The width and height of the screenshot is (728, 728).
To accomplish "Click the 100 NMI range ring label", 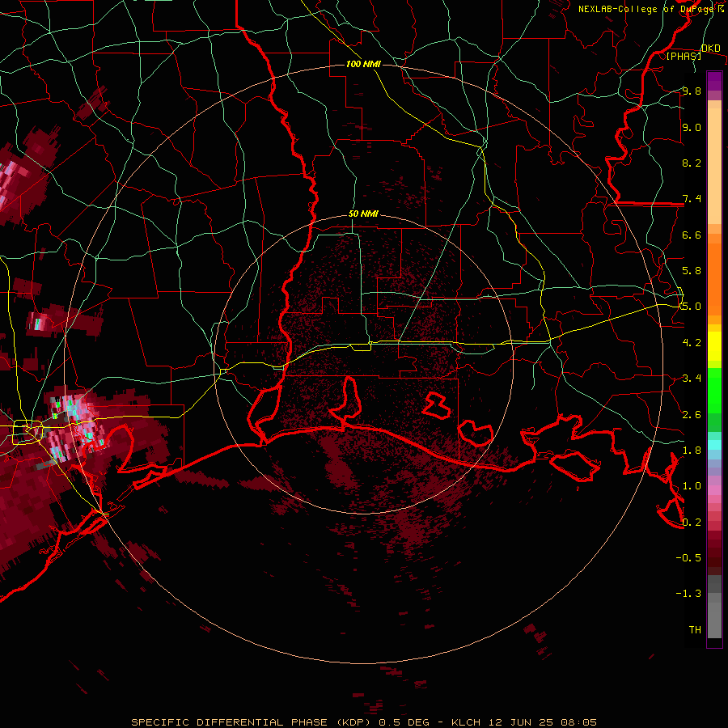I will (363, 64).
